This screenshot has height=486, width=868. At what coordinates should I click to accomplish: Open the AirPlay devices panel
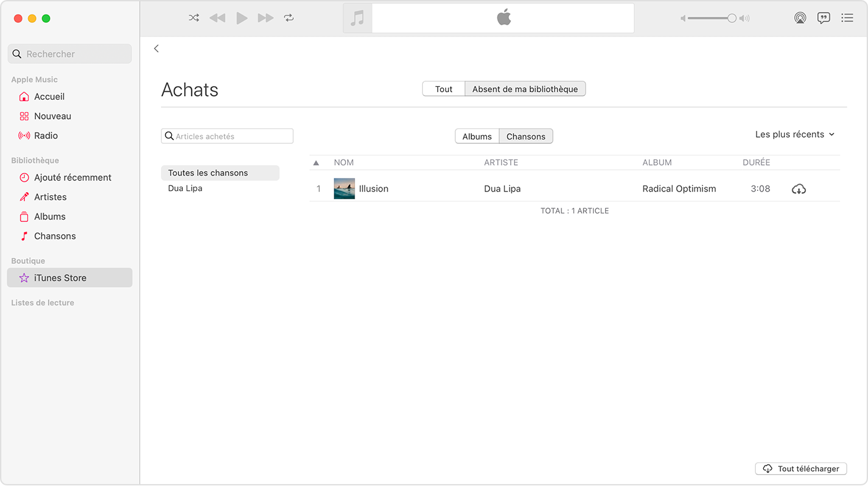click(800, 18)
